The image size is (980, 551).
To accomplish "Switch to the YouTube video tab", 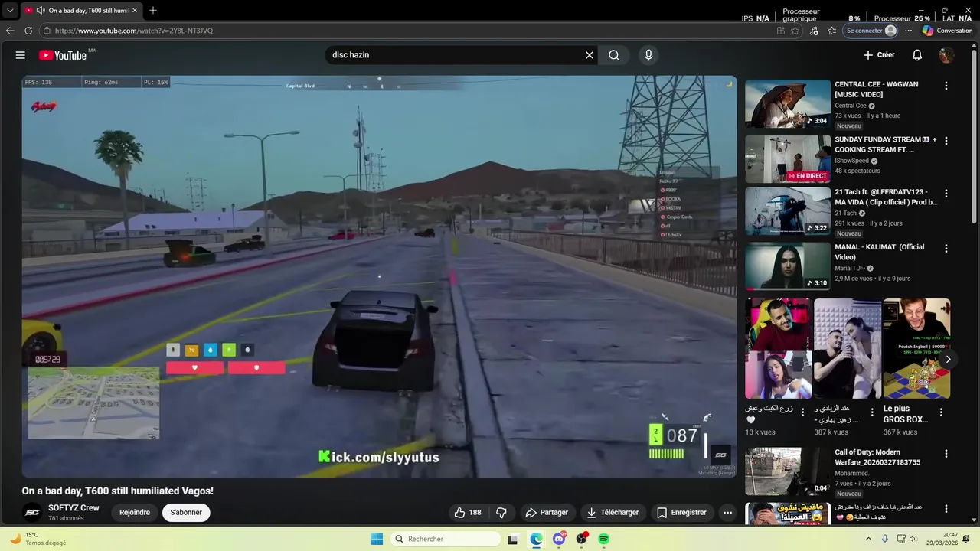I will coord(82,10).
